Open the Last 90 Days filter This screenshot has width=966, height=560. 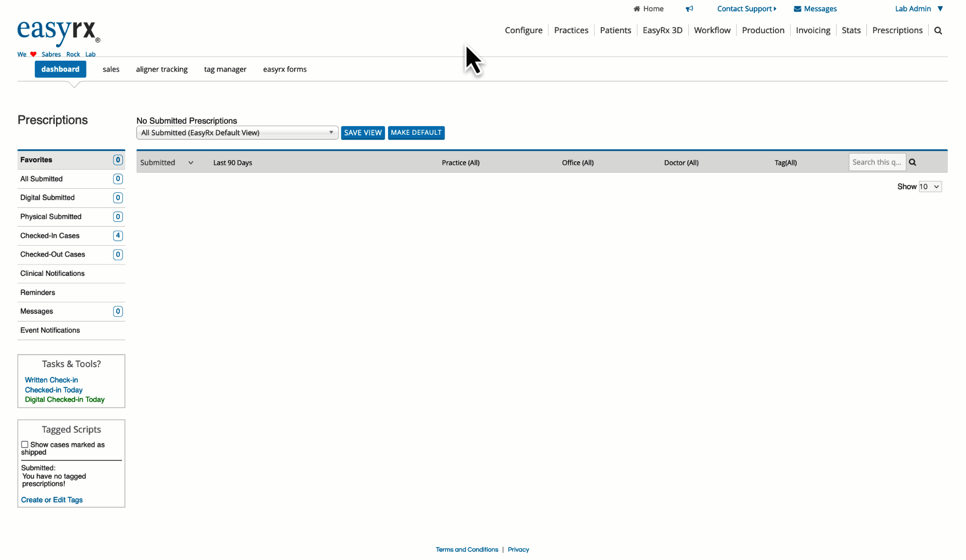pyautogui.click(x=232, y=163)
